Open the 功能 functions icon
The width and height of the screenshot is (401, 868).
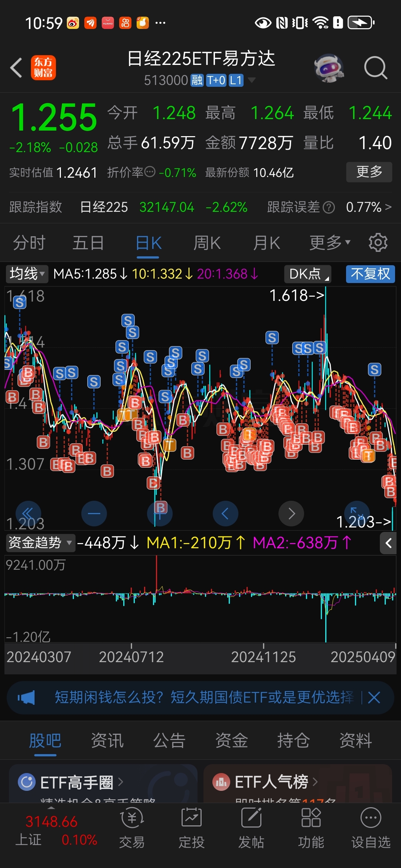tap(311, 829)
